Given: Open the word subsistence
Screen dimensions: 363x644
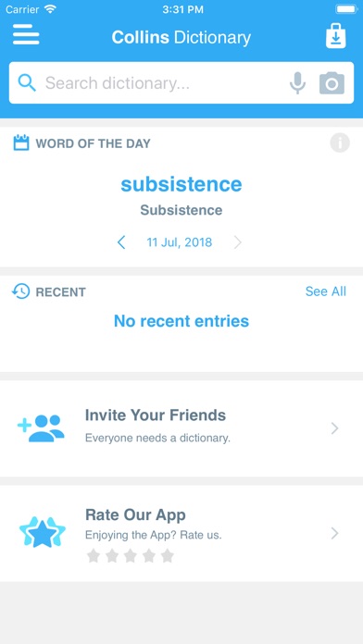Looking at the screenshot, I should (181, 184).
